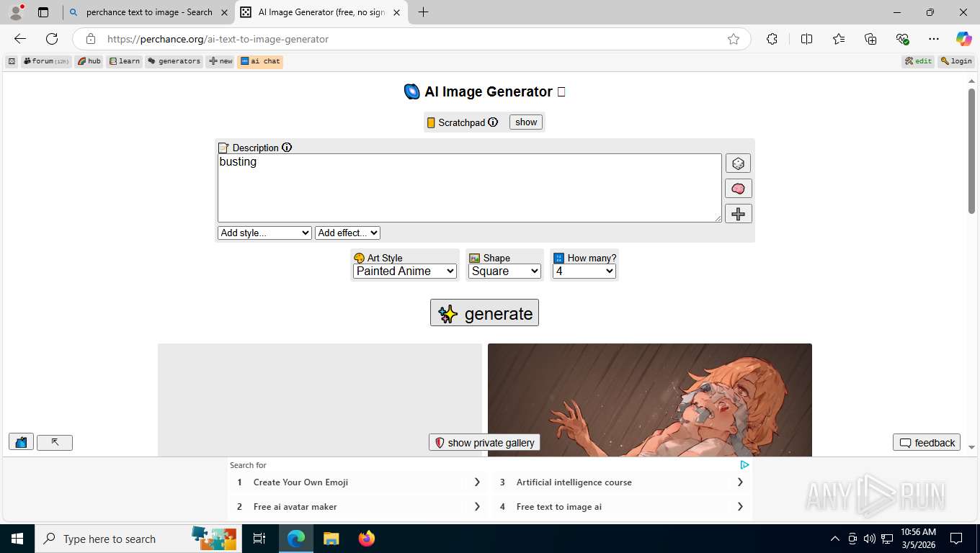980x553 pixels.
Task: Open the browser profile icon
Action: coord(16,12)
